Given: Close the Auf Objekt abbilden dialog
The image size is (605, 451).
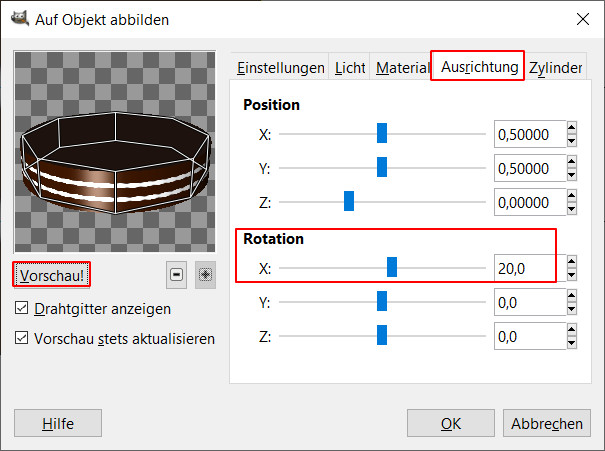Looking at the screenshot, I should pos(583,19).
